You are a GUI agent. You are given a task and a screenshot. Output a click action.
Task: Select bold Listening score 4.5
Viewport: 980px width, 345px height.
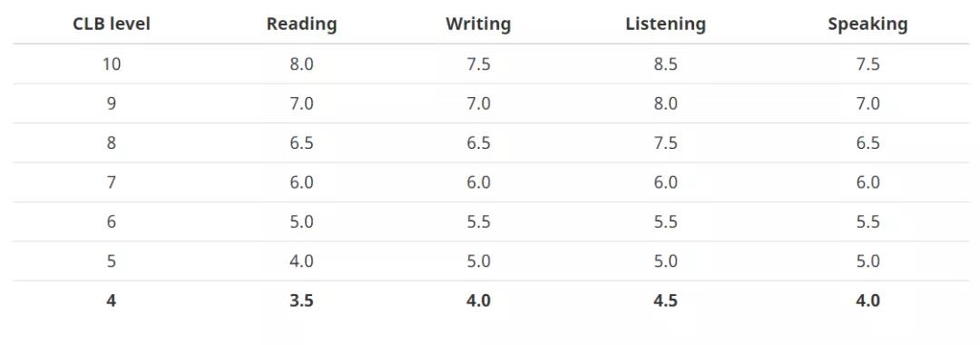[x=666, y=301]
